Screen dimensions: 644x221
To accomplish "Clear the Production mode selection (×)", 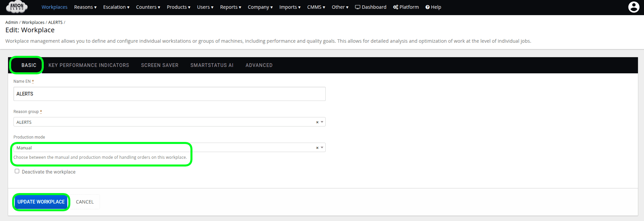I will (317, 148).
